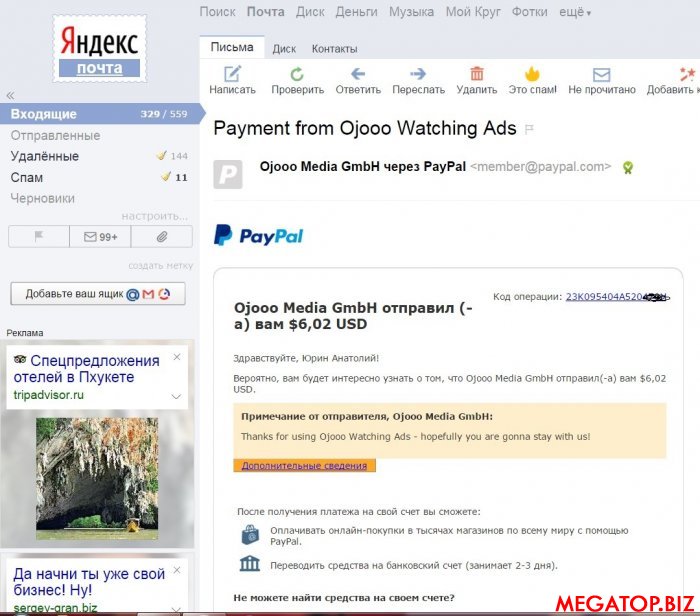Viewport: 700px width, 616px height.
Task: Open Фотки in top navigation
Action: (529, 12)
